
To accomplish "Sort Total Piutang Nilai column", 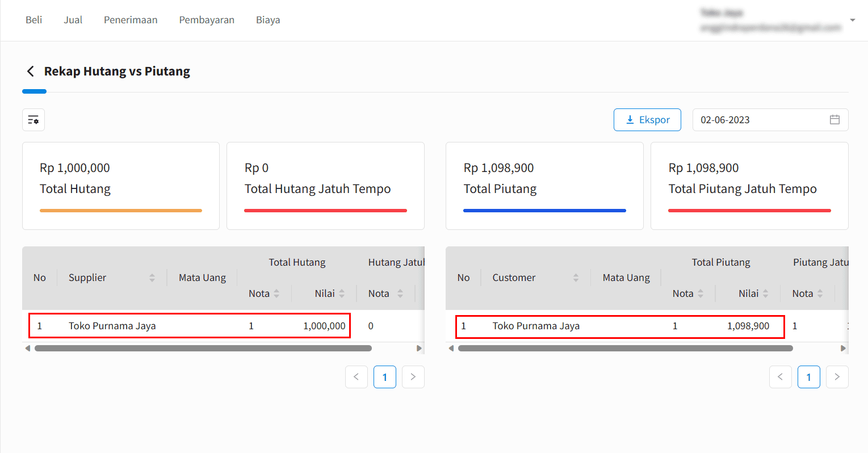I will 765,293.
